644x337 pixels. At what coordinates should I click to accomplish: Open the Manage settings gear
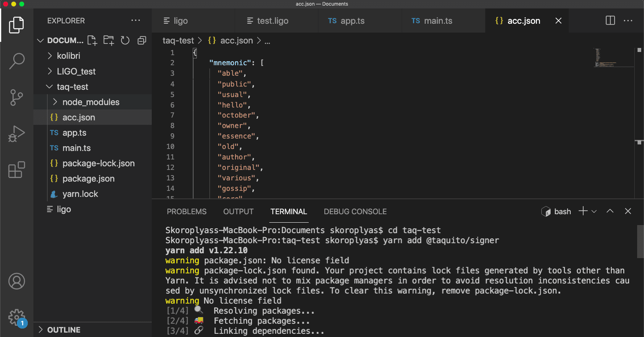(x=17, y=317)
